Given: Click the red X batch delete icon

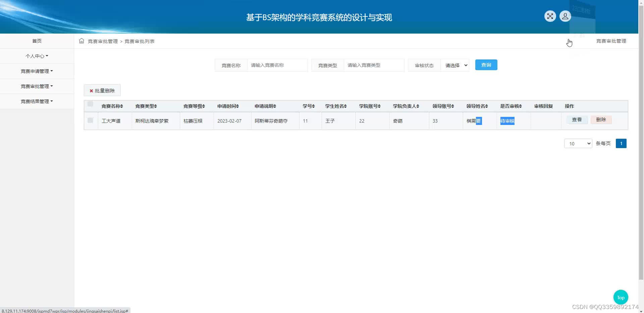Looking at the screenshot, I should 91,91.
